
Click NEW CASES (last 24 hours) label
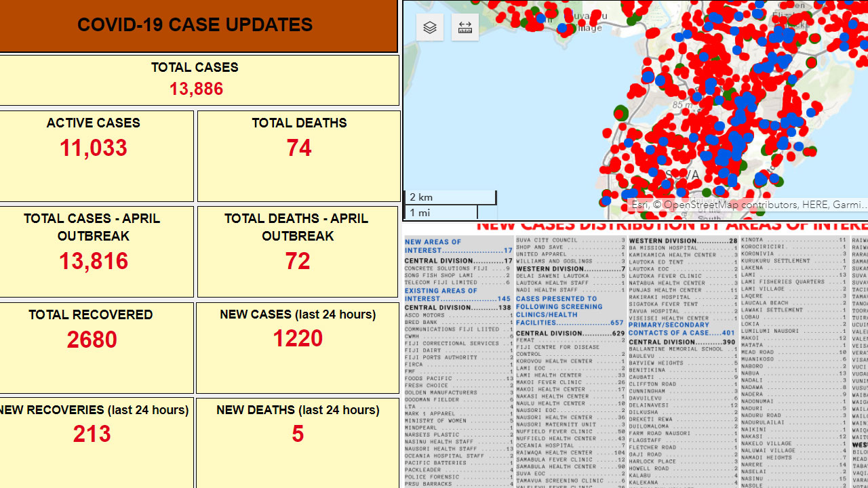pyautogui.click(x=298, y=314)
